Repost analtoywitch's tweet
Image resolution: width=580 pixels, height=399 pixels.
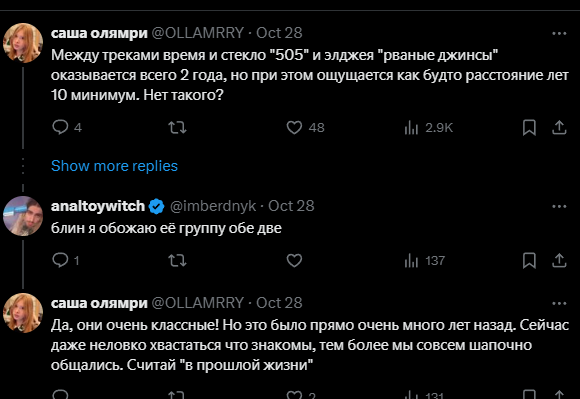178,261
